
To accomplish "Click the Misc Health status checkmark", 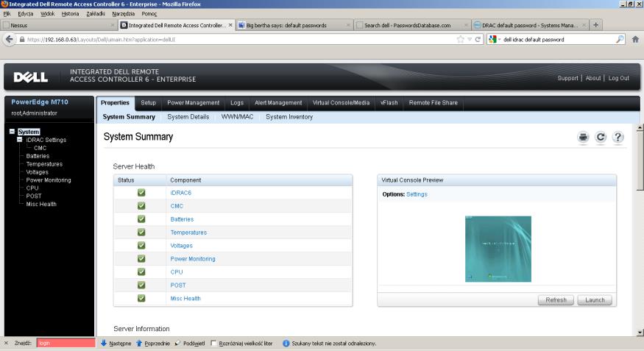I will click(x=141, y=298).
